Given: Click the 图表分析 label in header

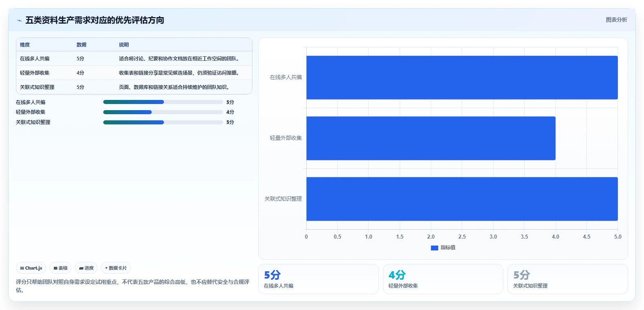Looking at the screenshot, I should (616, 20).
